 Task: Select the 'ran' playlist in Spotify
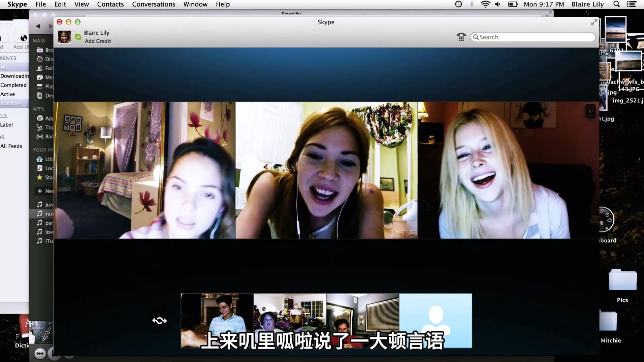point(45,214)
